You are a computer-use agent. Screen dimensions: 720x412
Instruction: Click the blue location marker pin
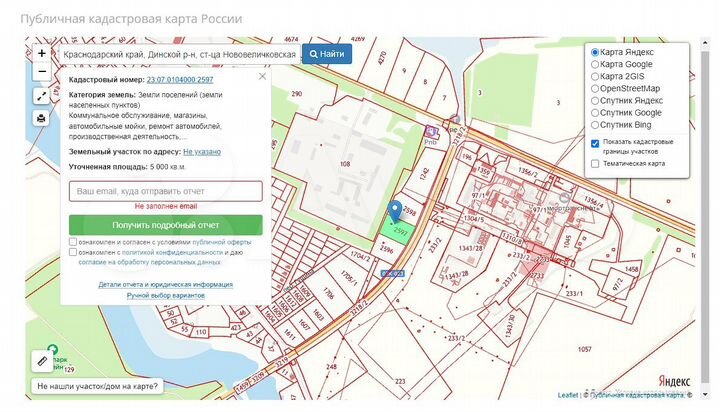395,210
